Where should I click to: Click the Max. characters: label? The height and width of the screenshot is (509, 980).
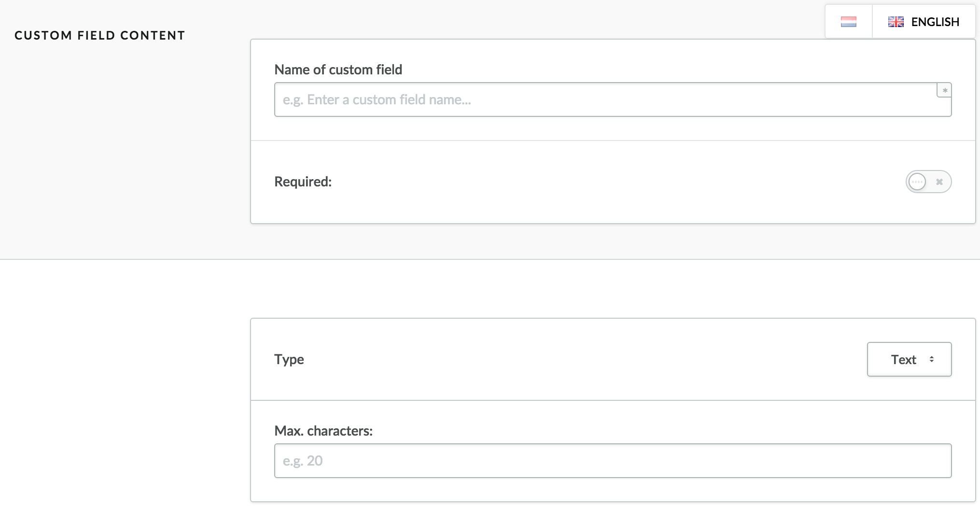pyautogui.click(x=323, y=431)
